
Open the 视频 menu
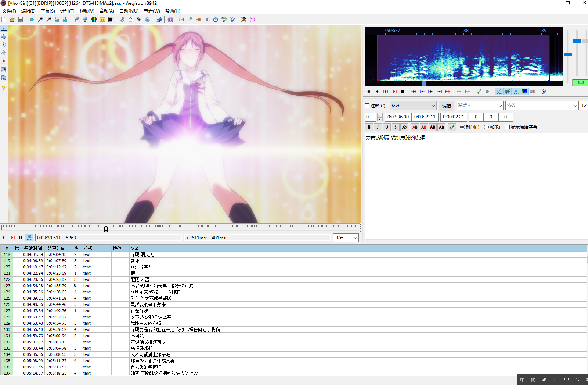[87, 11]
